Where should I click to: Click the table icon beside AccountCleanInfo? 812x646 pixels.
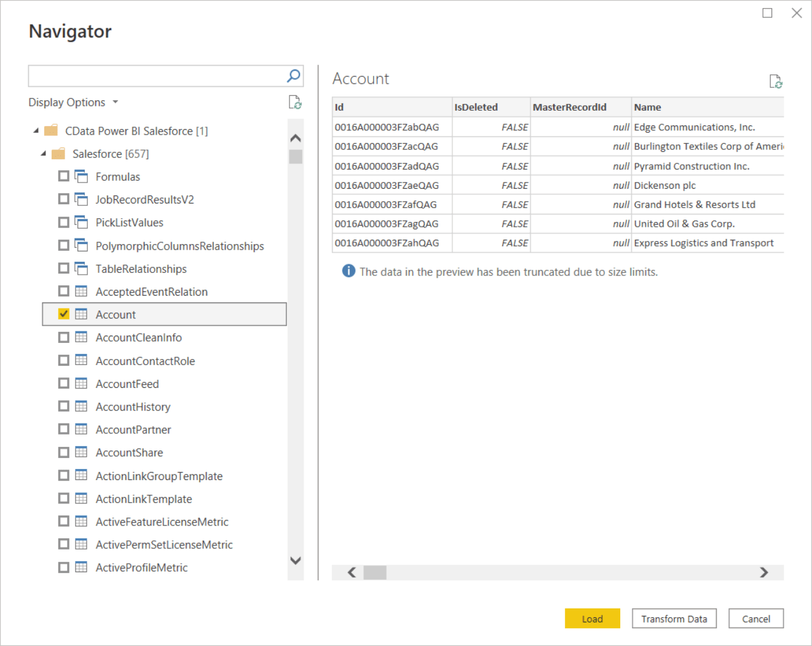(x=81, y=337)
